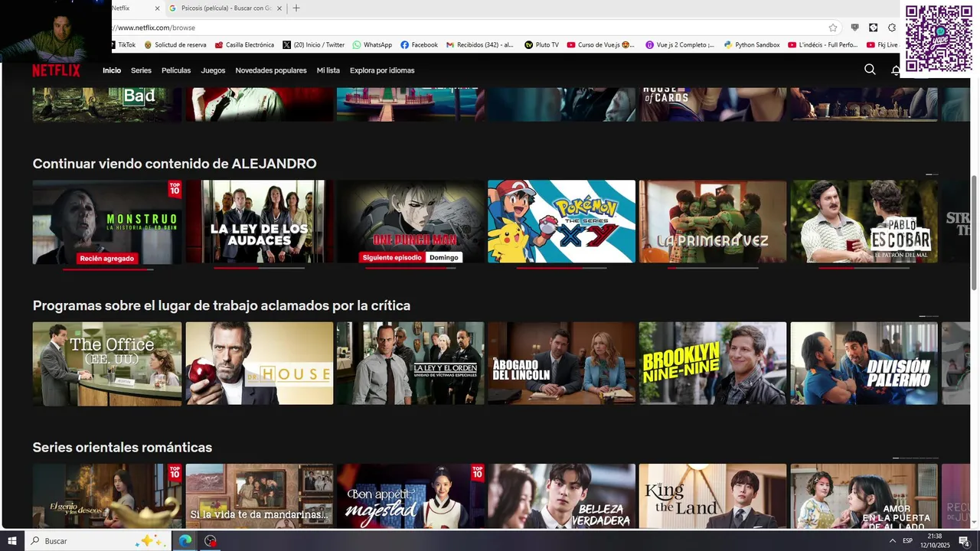980x551 pixels.
Task: Bookmark this page with the star icon
Action: tap(833, 28)
